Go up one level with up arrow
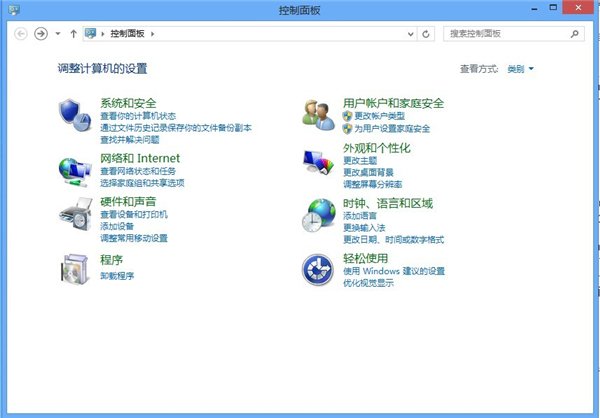Image resolution: width=600 pixels, height=418 pixels. tap(73, 34)
